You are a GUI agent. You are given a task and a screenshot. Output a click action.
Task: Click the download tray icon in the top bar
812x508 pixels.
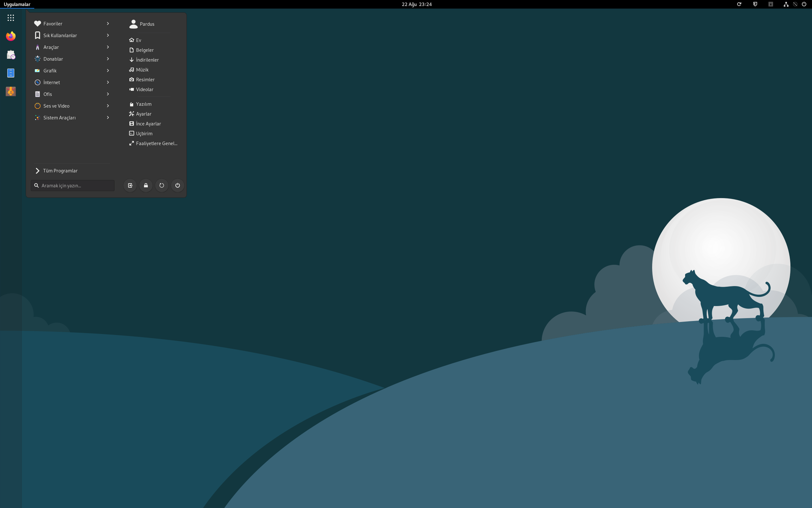point(771,4)
